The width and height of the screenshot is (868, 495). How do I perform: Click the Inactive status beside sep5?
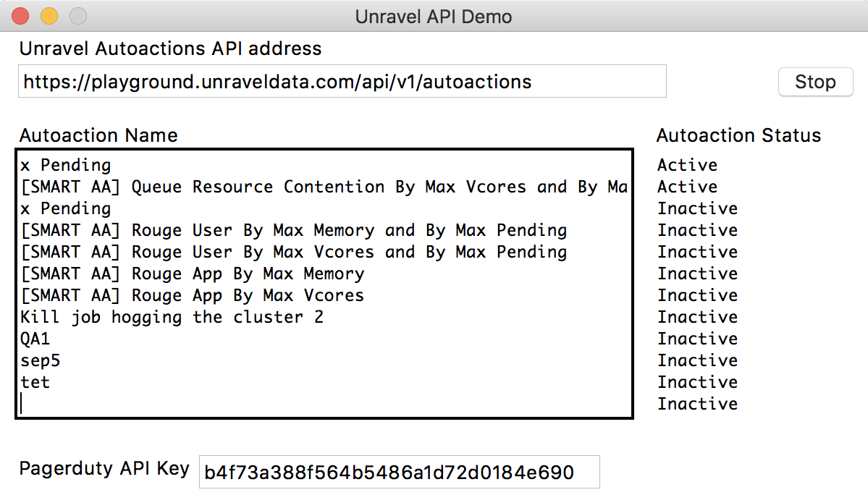(x=697, y=360)
